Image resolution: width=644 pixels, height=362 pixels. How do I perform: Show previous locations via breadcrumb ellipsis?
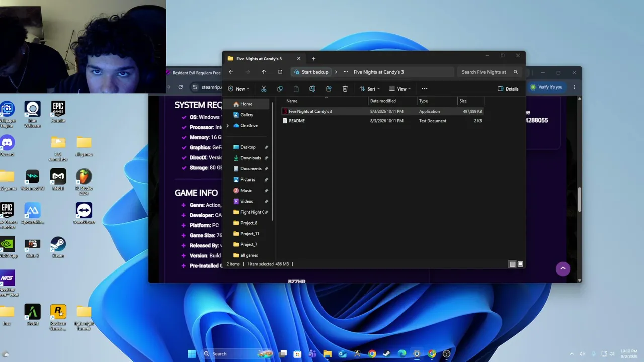coord(346,72)
